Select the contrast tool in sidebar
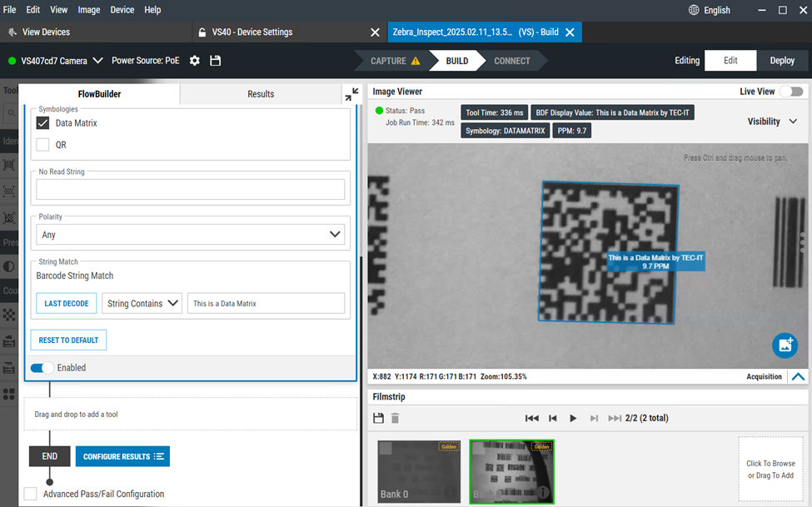Image resolution: width=812 pixels, height=507 pixels. [9, 266]
